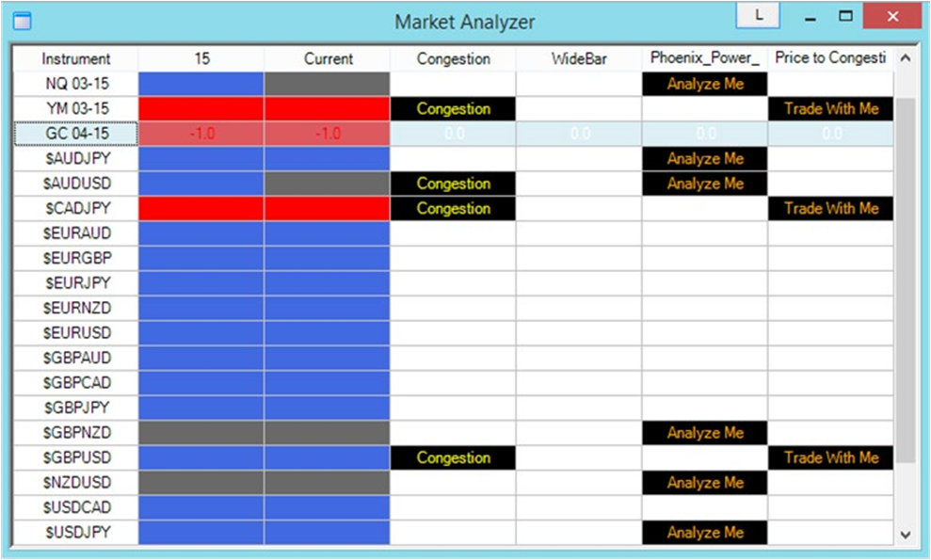Image resolution: width=931 pixels, height=560 pixels.
Task: Click the scrollbar down arrow
Action: point(905,535)
